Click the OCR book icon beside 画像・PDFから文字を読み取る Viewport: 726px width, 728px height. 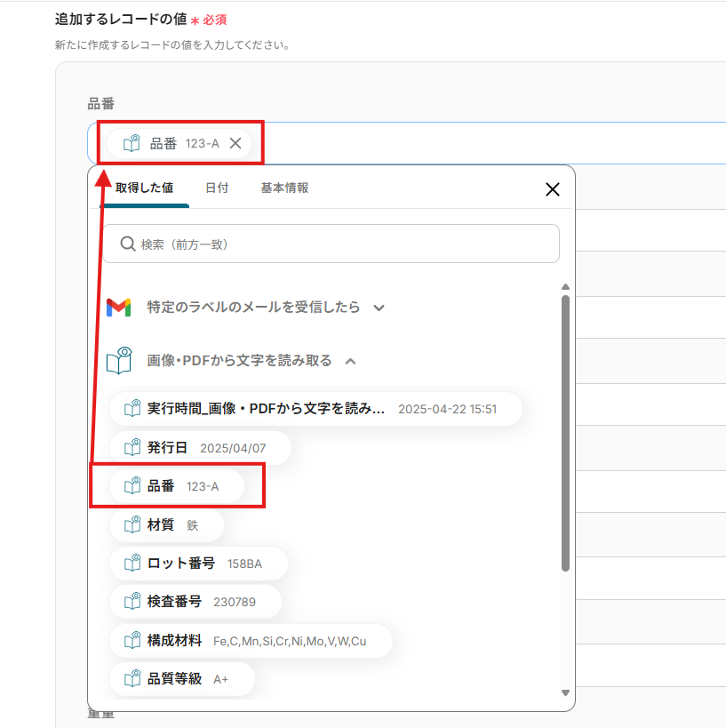(119, 360)
